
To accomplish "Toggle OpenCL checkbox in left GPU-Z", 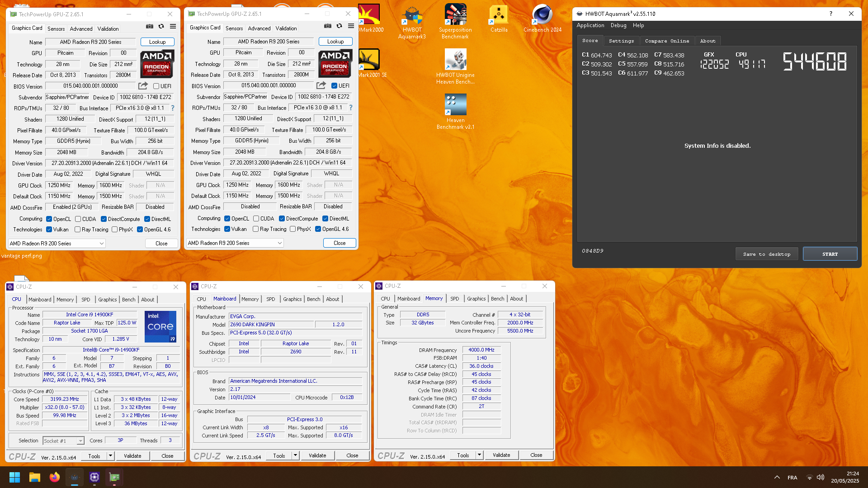I will [x=49, y=219].
